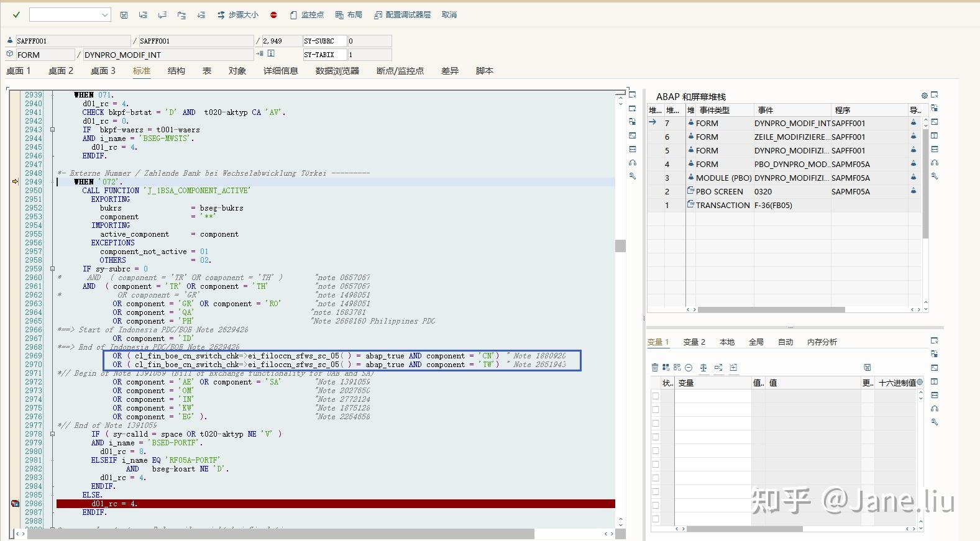Viewport: 980px width, 541px height.
Task: Click the trash icon in variables toolbar
Action: [x=654, y=368]
